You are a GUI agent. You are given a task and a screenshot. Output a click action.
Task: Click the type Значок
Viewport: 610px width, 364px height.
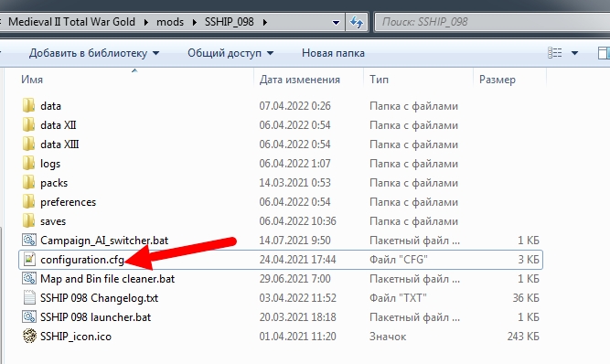click(388, 337)
